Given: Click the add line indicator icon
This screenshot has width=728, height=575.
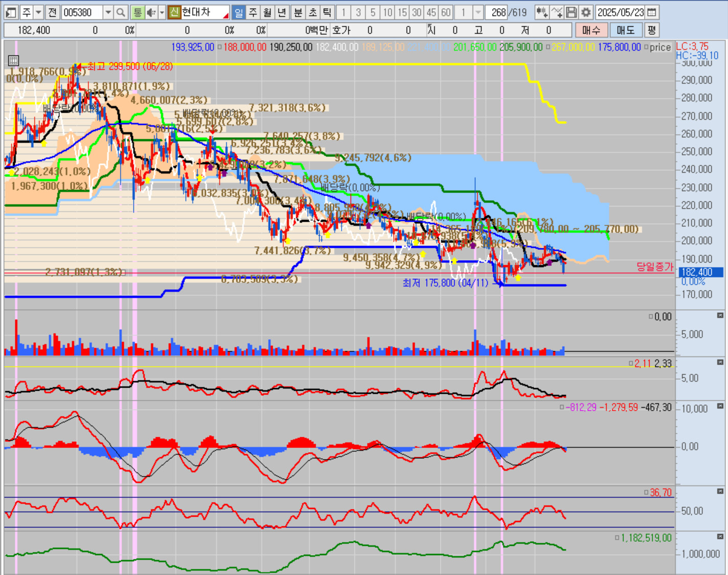Looking at the screenshot, I should coord(557,12).
